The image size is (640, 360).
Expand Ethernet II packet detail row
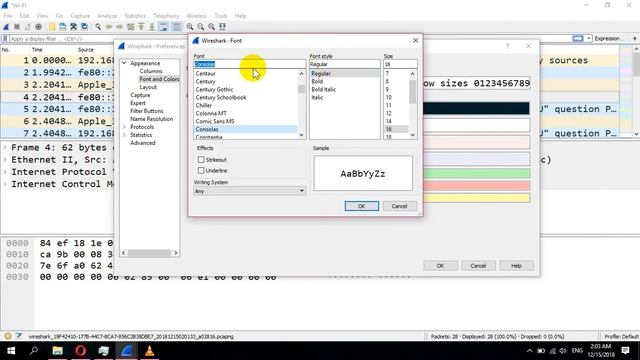click(5, 160)
